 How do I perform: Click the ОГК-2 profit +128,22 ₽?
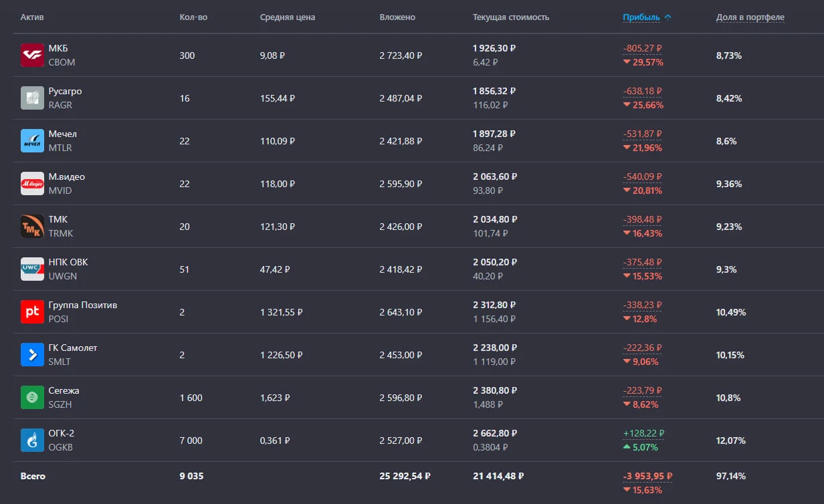tap(644, 433)
